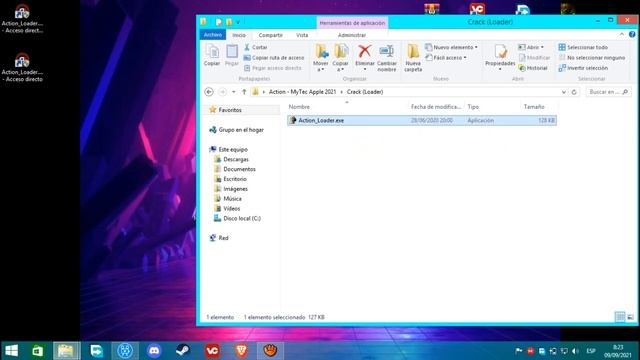Click Pegar acceso directo
Viewport: 640px width, 360px height.
click(273, 68)
